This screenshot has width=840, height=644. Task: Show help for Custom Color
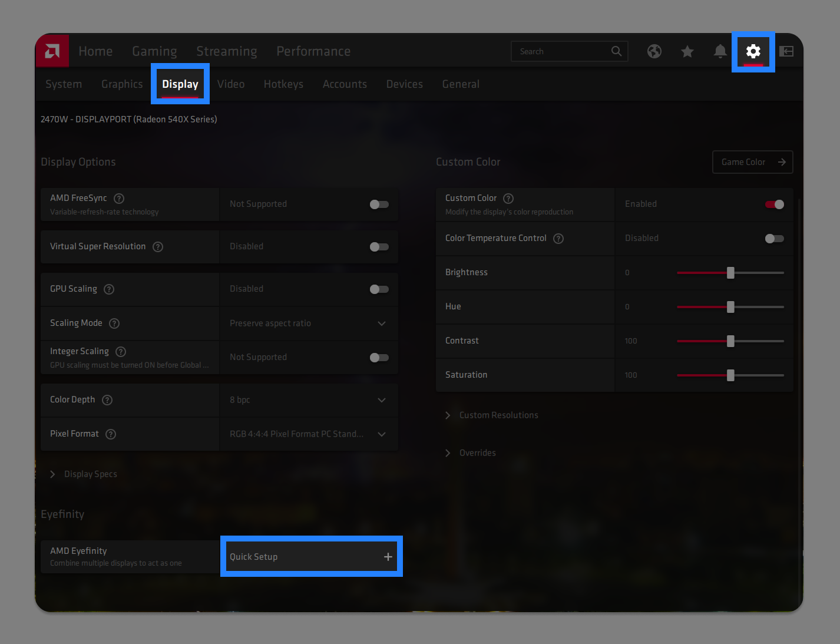pyautogui.click(x=508, y=199)
